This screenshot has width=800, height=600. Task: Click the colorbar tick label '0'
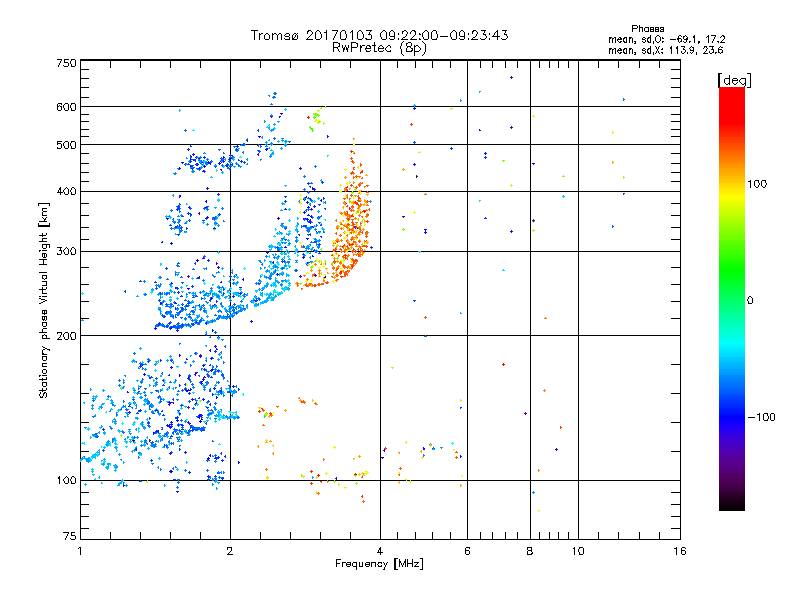tap(750, 301)
